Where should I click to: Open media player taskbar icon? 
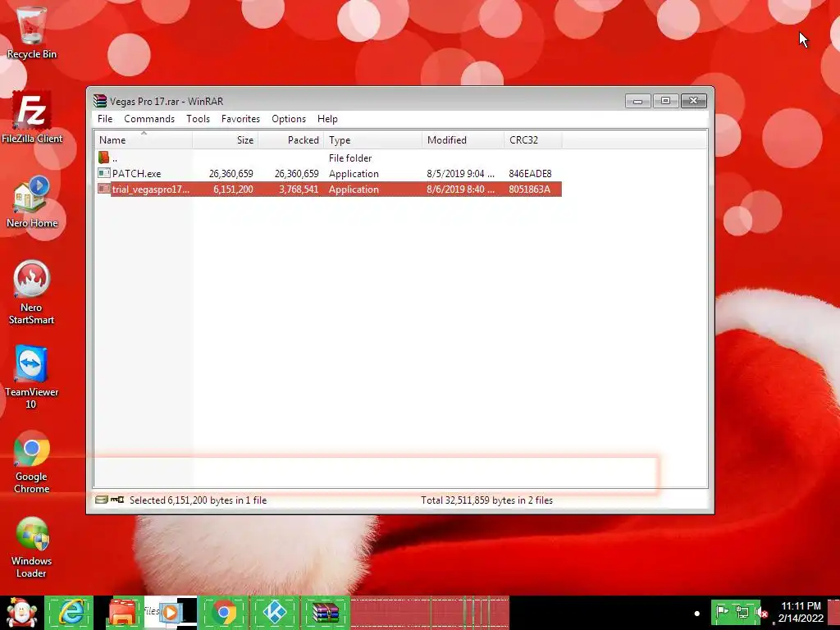coord(171,613)
